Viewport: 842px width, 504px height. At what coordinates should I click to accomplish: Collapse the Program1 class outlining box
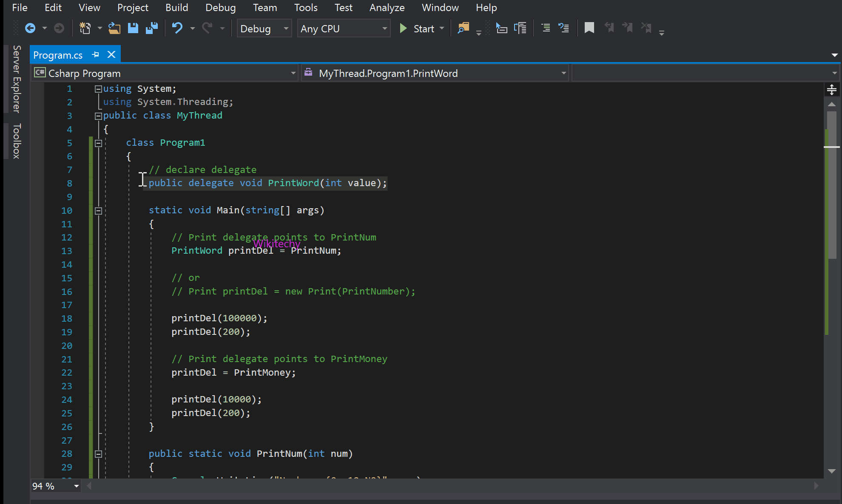[98, 143]
